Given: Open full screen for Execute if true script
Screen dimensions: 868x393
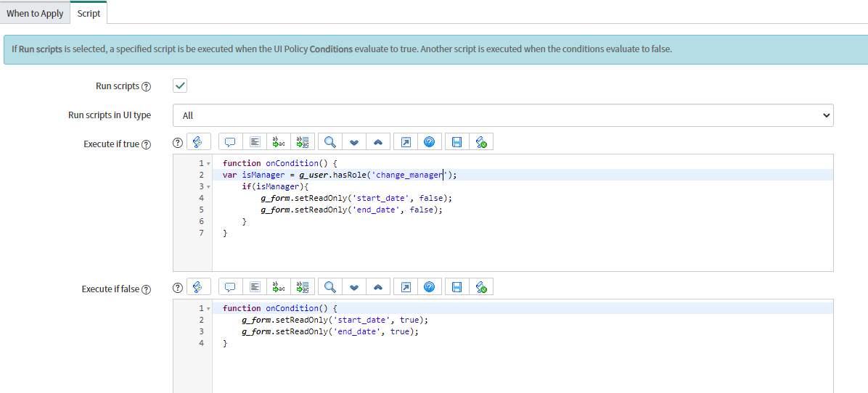Looking at the screenshot, I should 405,142.
